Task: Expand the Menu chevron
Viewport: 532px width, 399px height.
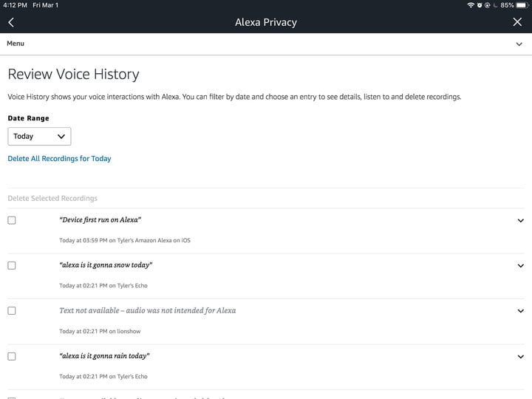Action: coord(519,44)
